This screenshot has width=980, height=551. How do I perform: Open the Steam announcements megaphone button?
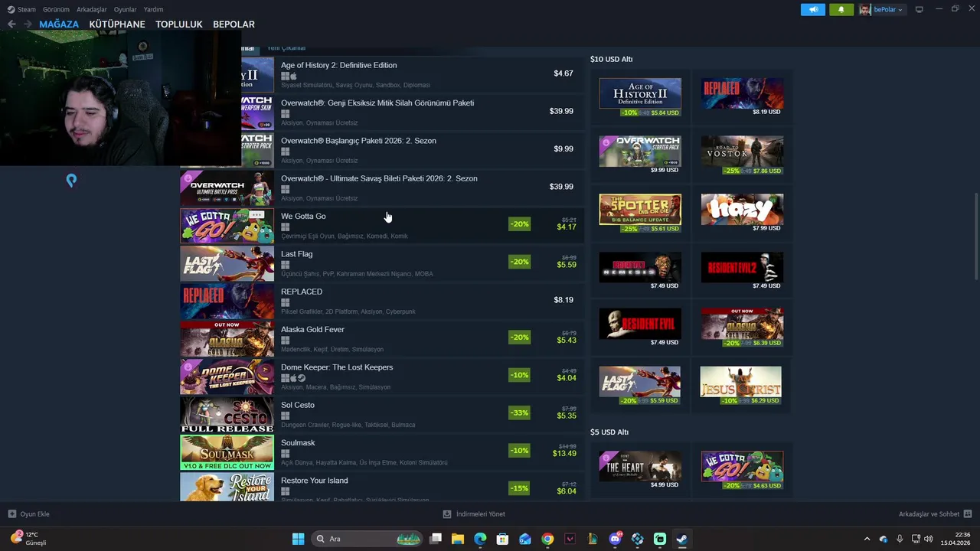point(813,9)
